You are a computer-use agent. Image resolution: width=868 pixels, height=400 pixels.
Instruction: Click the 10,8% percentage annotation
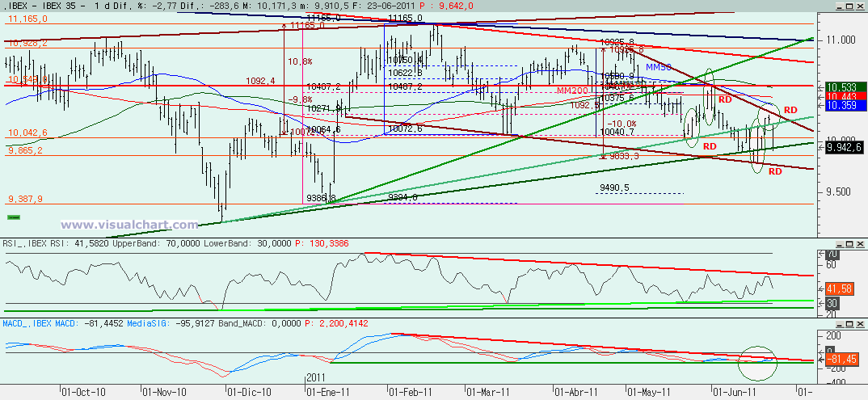(300, 61)
